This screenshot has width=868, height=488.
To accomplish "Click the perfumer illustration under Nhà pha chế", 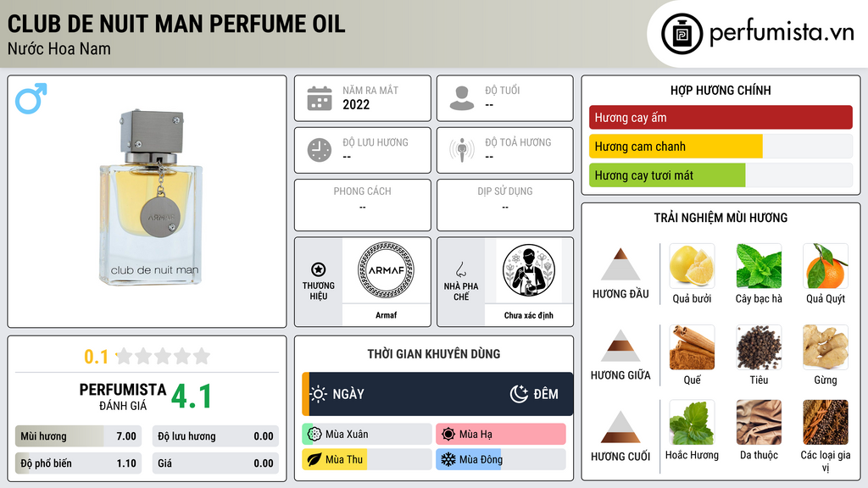I will (529, 270).
